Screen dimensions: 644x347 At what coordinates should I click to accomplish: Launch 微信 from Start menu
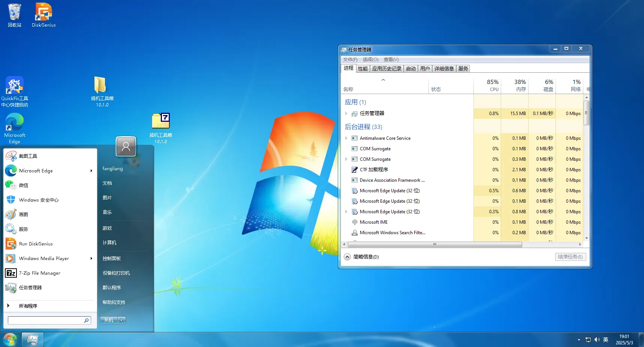click(50, 185)
